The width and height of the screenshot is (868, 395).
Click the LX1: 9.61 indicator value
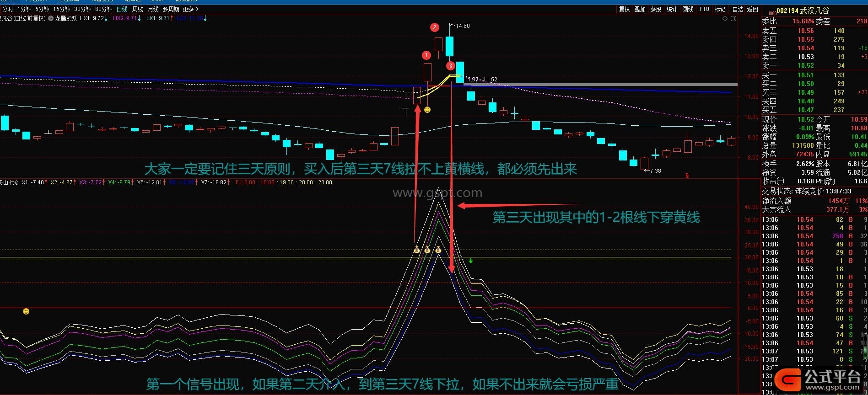[x=160, y=19]
